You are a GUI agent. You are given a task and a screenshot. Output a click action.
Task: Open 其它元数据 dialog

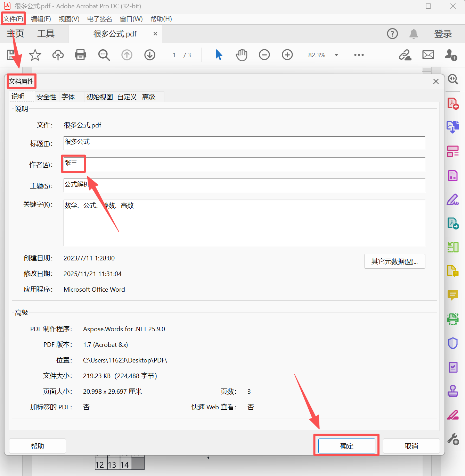(x=394, y=261)
